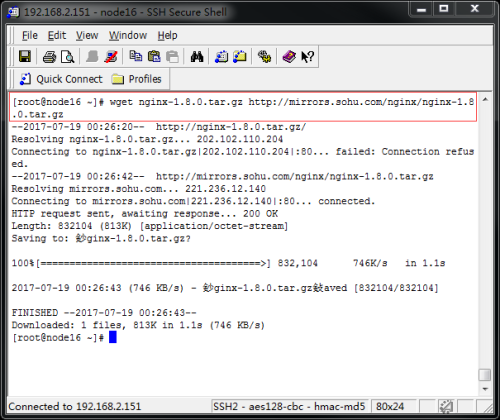Click the wget command line text
This screenshot has height=420, width=500.
click(x=243, y=108)
